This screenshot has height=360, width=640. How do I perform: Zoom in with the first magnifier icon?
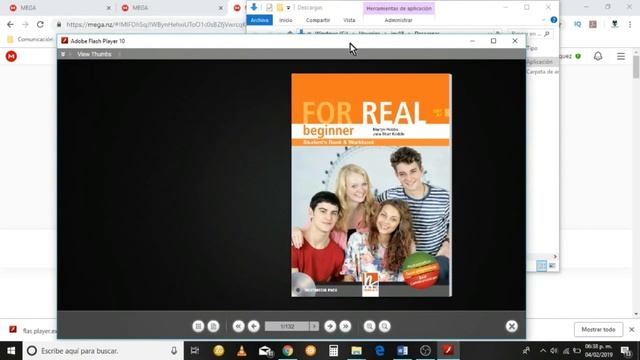pos(369,326)
